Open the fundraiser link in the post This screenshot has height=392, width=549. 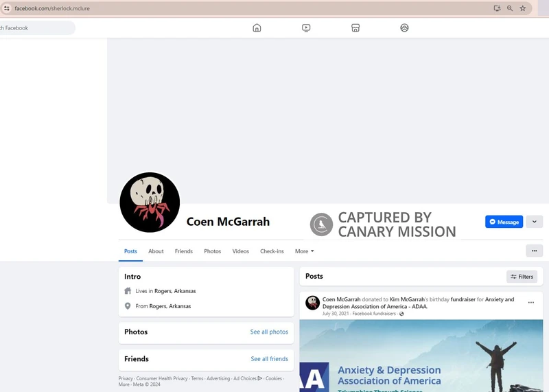pyautogui.click(x=463, y=299)
